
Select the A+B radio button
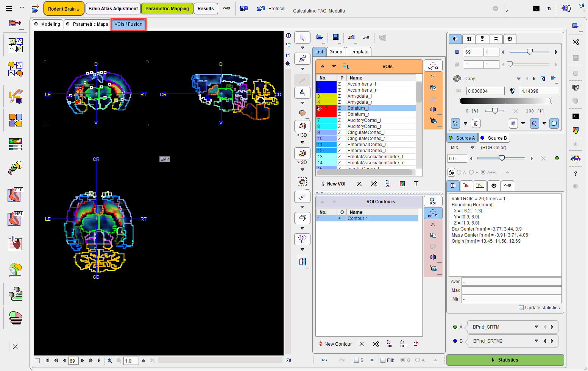click(x=483, y=172)
